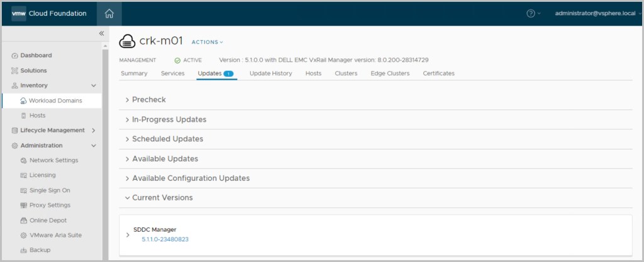Collapse the Current Versions section

162,197
